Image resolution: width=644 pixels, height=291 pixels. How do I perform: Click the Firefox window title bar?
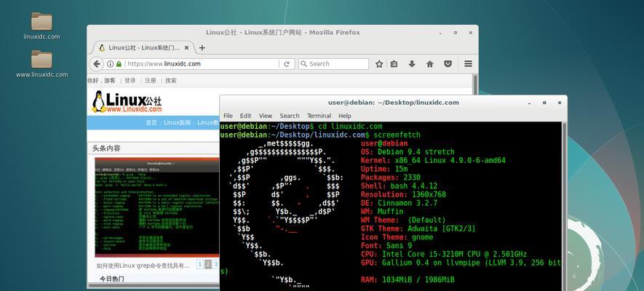[x=282, y=33]
